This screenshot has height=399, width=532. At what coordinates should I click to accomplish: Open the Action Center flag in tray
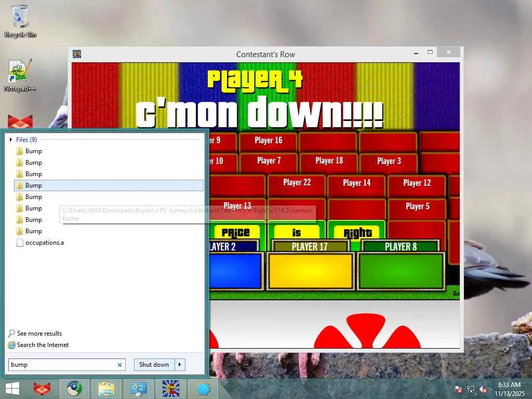tap(458, 389)
